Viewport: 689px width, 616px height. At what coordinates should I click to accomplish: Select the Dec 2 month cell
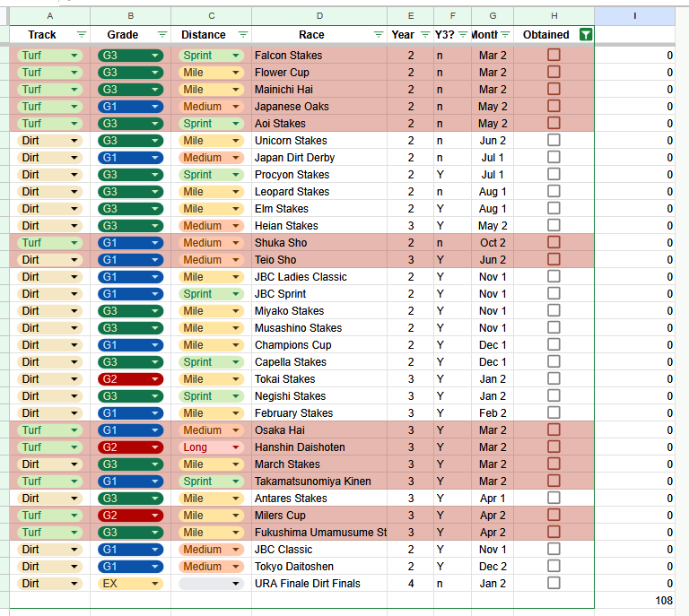pos(493,567)
